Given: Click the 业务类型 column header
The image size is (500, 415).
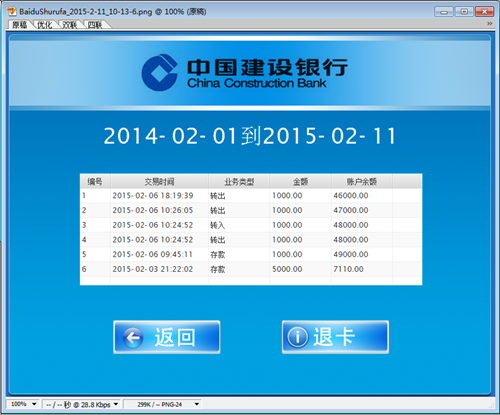Looking at the screenshot, I should [x=239, y=182].
